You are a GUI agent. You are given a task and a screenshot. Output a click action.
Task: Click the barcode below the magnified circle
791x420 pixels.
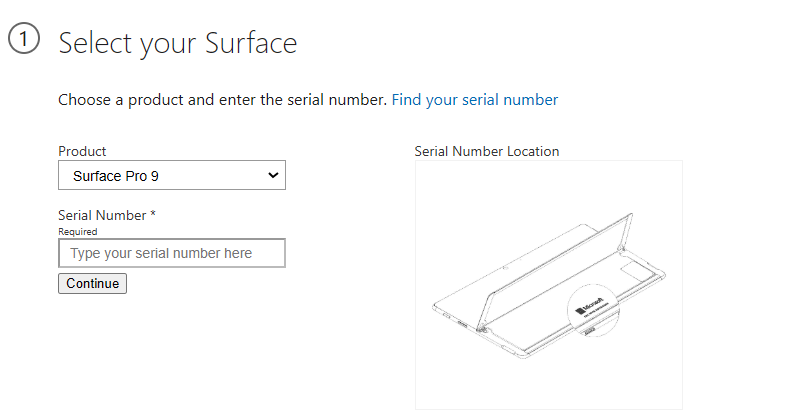point(590,331)
